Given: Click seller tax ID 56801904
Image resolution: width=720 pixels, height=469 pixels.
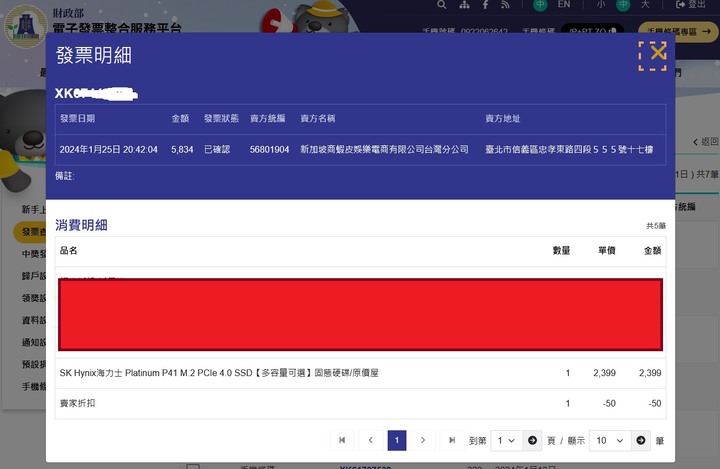Looking at the screenshot, I should tap(270, 149).
